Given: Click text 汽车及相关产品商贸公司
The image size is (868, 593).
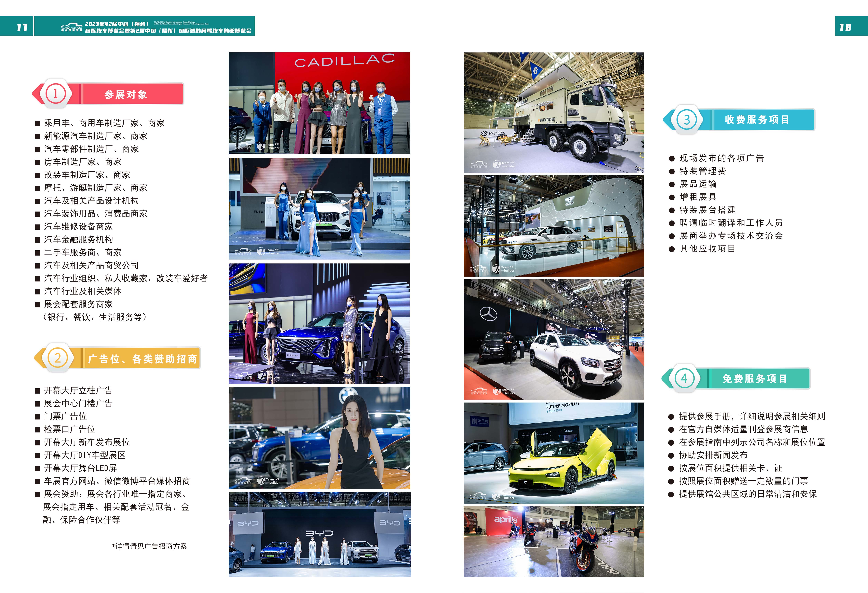Looking at the screenshot, I should [91, 265].
